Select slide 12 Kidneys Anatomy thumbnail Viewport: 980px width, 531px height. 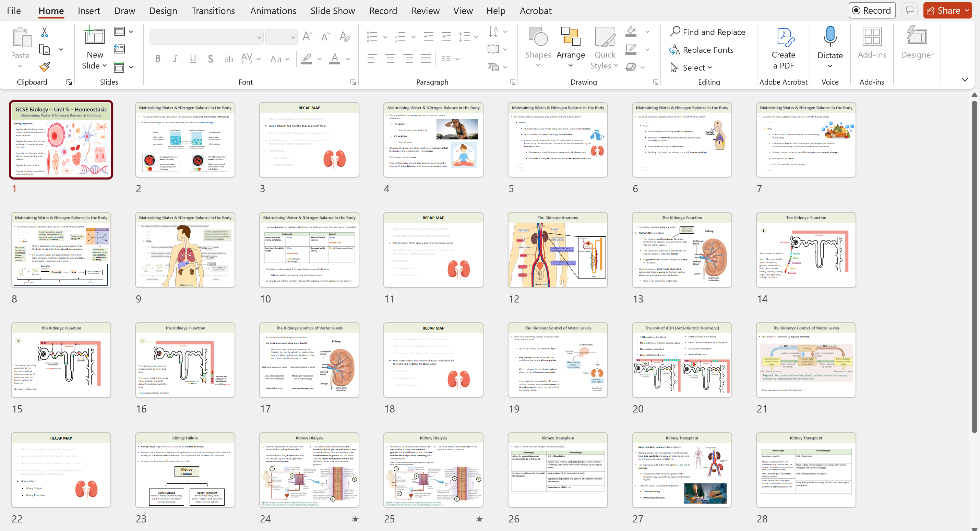tap(557, 250)
